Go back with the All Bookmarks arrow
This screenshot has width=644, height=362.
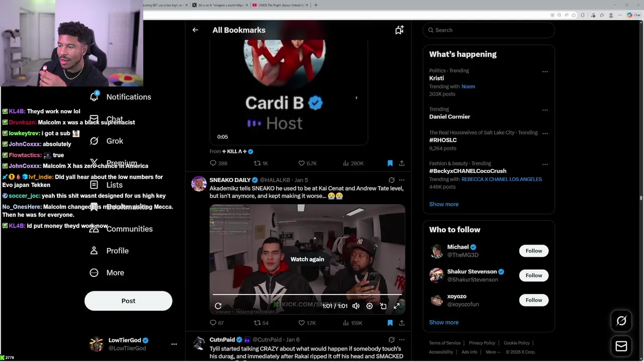tap(195, 30)
